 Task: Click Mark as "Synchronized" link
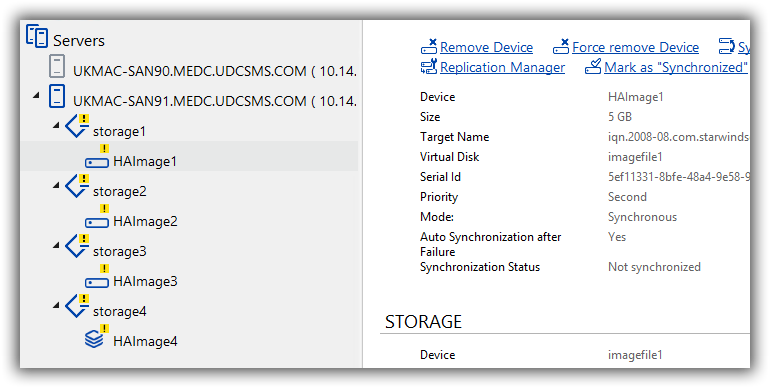point(676,67)
